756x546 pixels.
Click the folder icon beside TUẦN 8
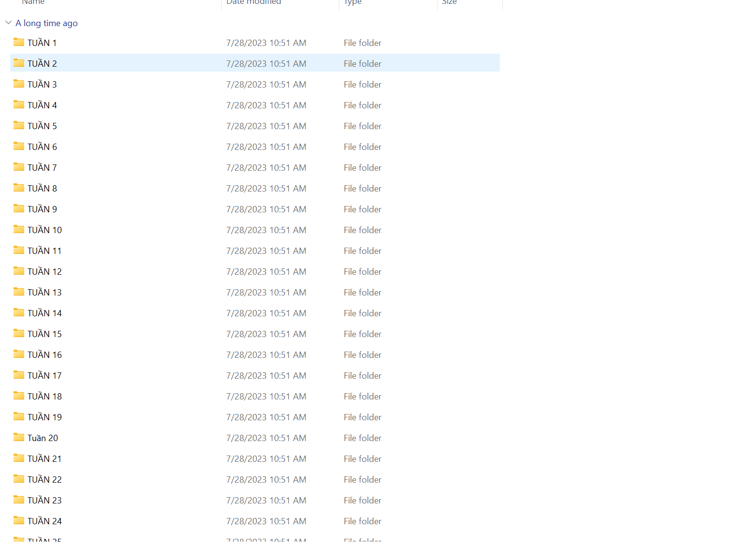(19, 188)
